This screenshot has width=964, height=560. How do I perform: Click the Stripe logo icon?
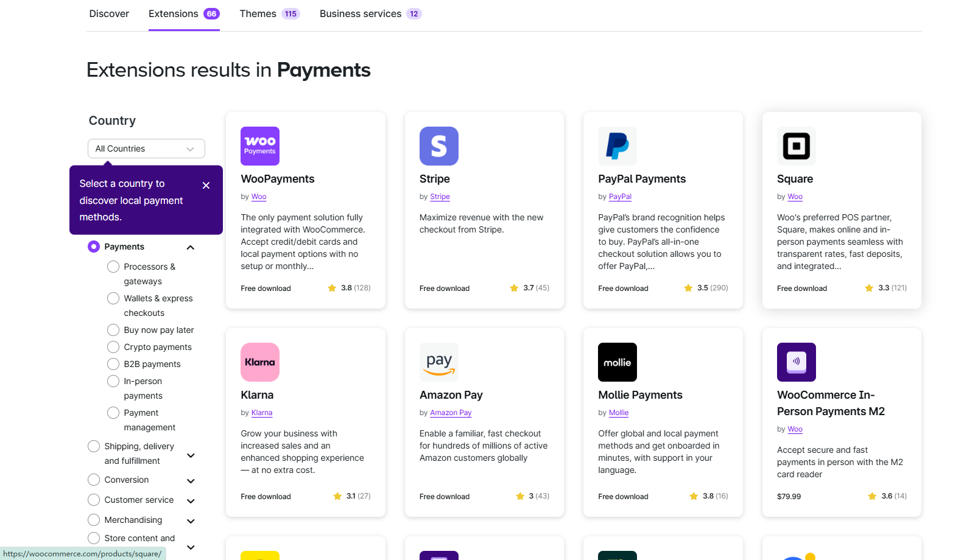pos(438,146)
